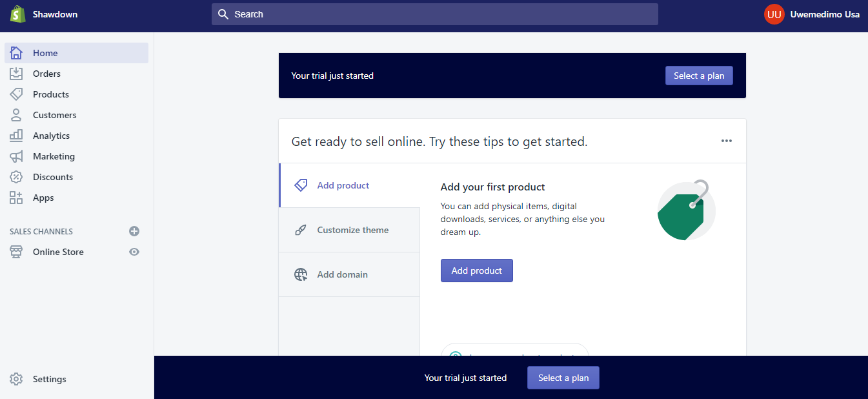Click the 'Get ready to sell online' heading
The image size is (868, 399).
tap(439, 141)
